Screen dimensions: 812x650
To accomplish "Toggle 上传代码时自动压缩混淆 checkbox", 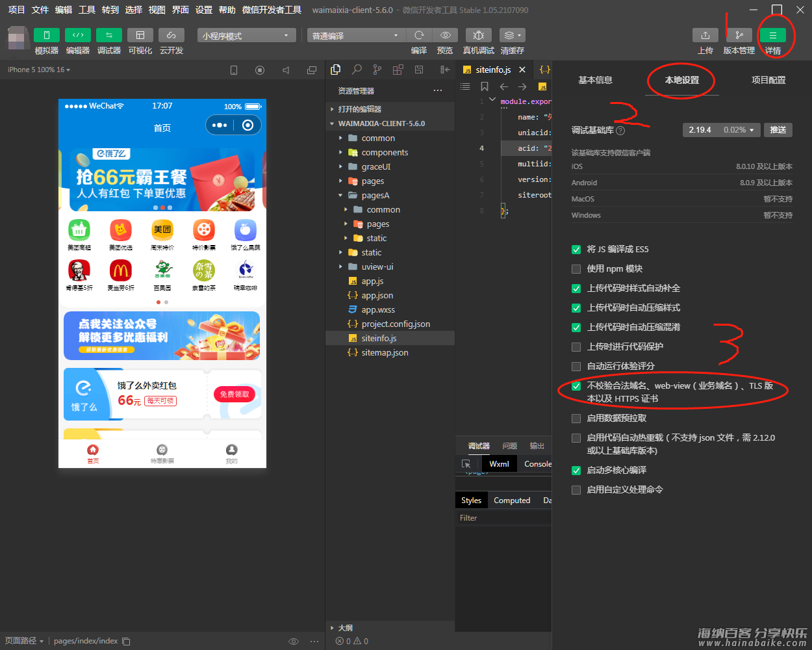I will (x=576, y=328).
